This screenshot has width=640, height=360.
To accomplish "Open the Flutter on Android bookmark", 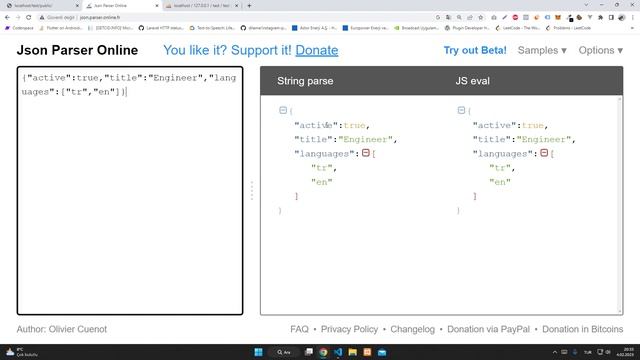I will click(61, 28).
